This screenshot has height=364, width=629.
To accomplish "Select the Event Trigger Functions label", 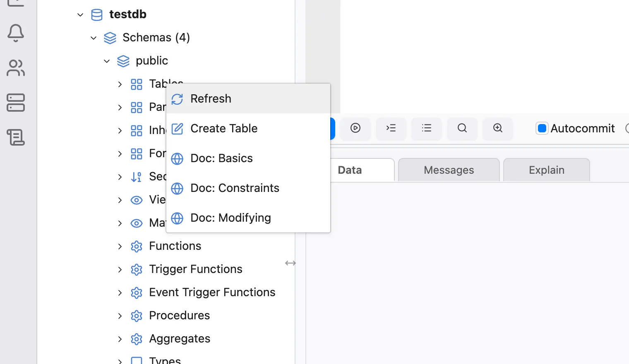I will (212, 292).
